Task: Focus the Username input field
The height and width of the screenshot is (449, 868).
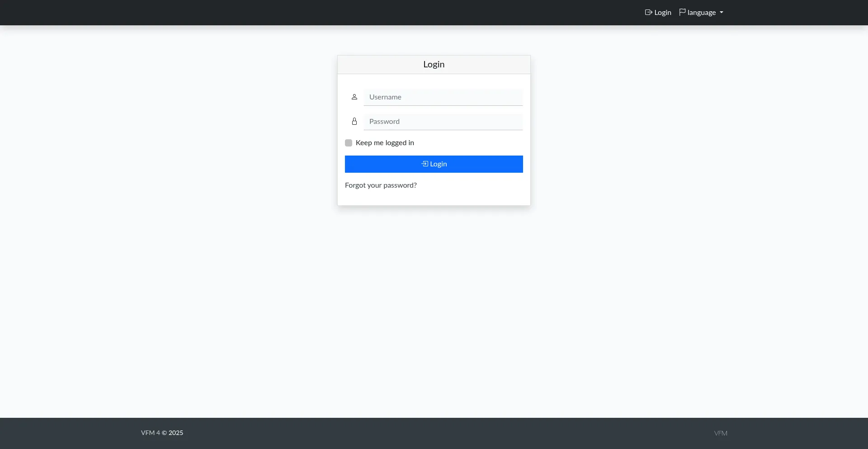Action: click(443, 97)
